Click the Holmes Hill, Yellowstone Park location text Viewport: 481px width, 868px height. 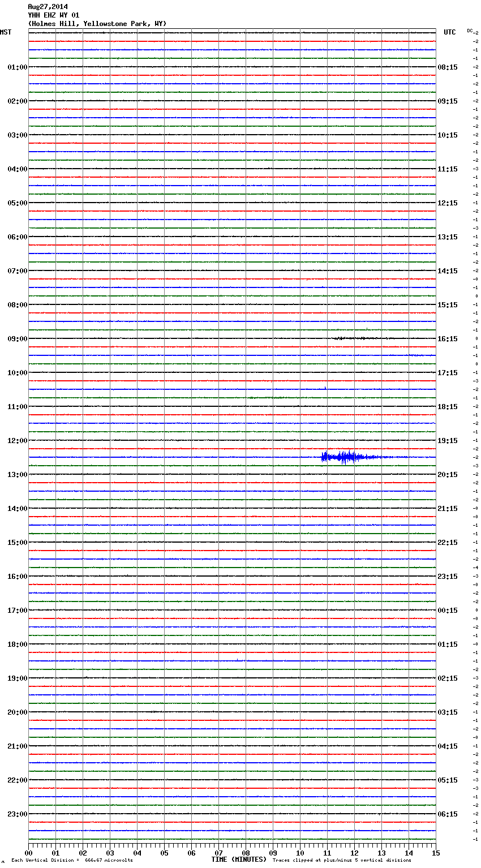[97, 24]
